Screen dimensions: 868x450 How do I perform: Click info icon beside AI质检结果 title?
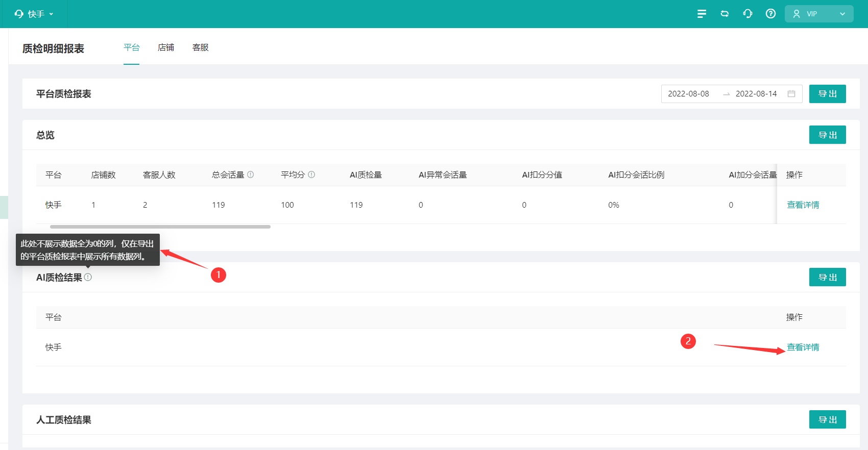click(x=88, y=277)
